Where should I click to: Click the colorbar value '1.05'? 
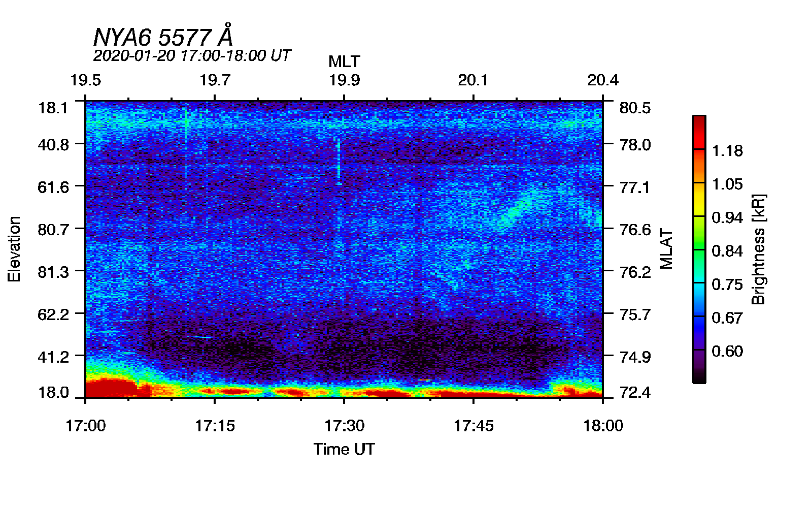727,184
